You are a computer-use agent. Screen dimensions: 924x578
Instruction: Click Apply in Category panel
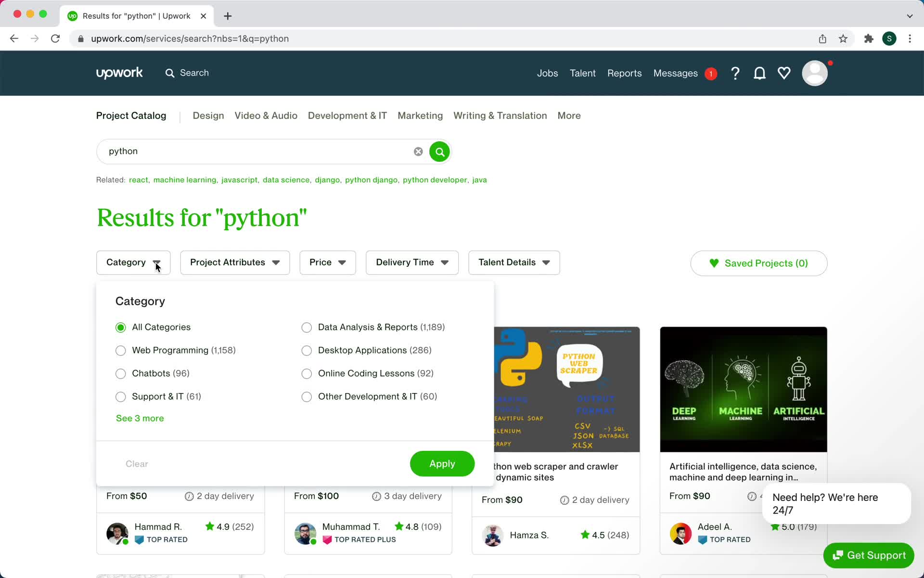(x=442, y=463)
